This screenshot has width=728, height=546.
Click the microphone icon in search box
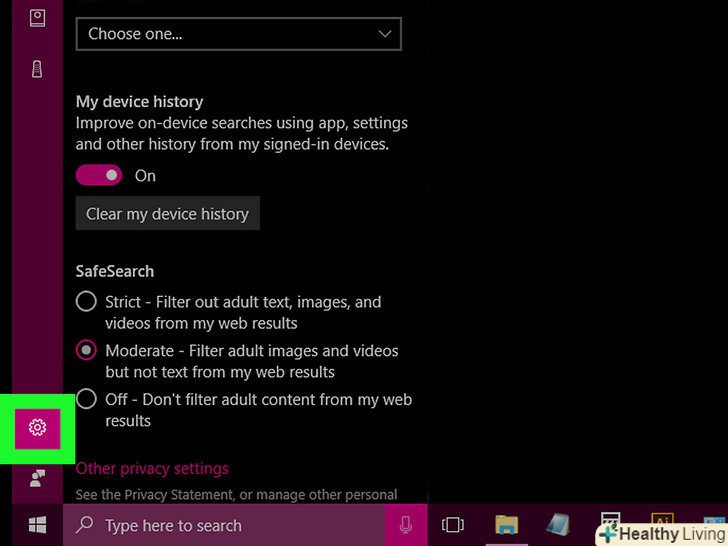coord(406,525)
